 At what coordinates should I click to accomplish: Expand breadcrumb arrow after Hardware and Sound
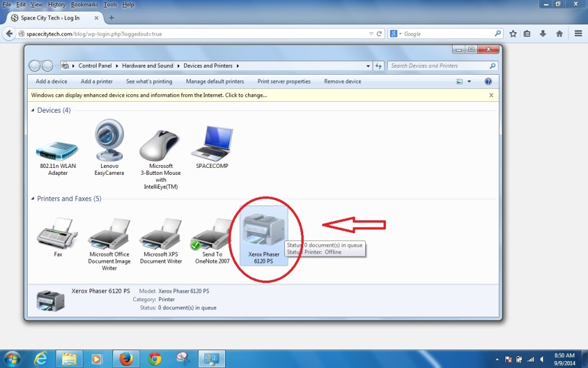[179, 66]
